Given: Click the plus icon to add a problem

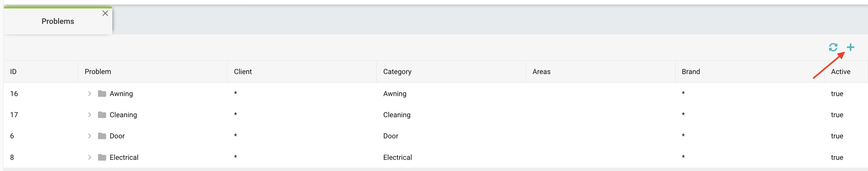Looking at the screenshot, I should [x=850, y=47].
